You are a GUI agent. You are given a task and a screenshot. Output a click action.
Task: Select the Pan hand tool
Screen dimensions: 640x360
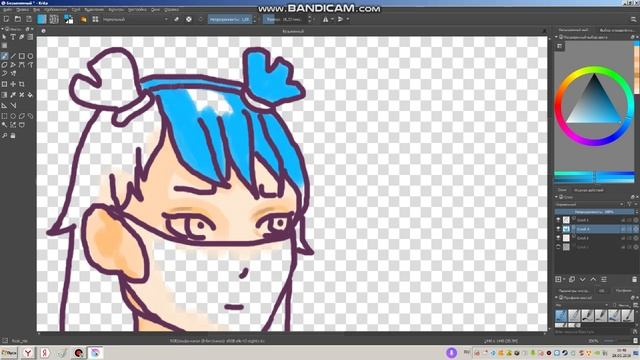click(x=13, y=136)
